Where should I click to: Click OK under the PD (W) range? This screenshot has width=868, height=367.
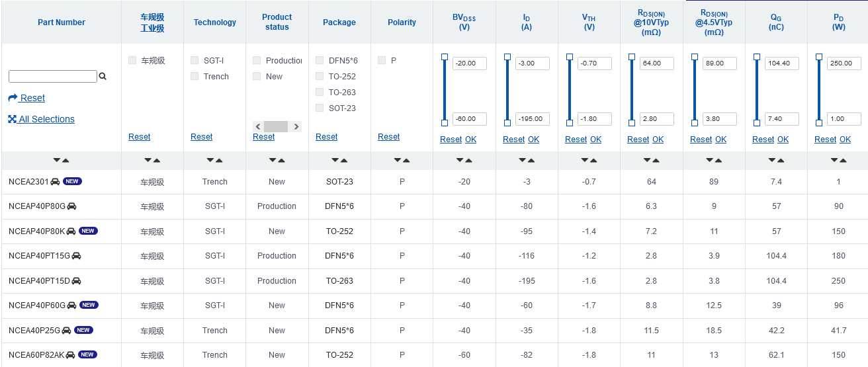tap(845, 140)
